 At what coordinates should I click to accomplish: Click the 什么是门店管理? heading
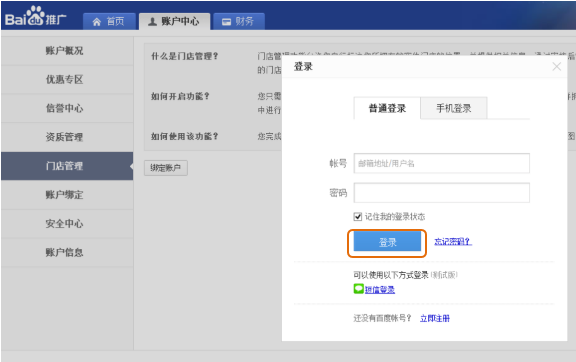(x=185, y=56)
